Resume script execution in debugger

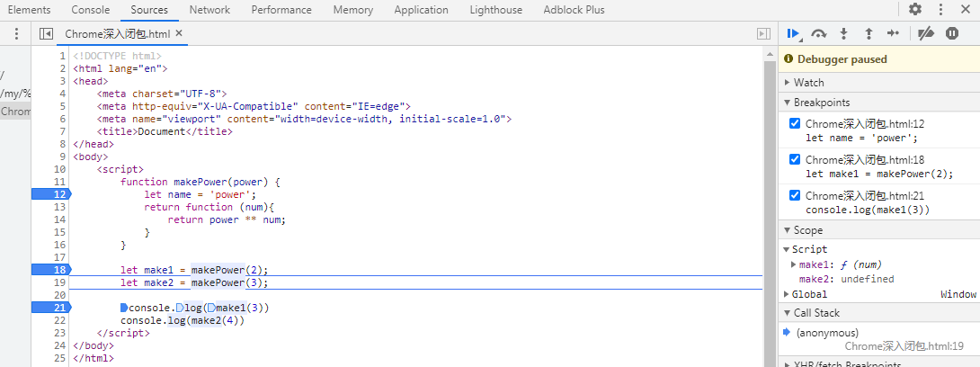(795, 34)
